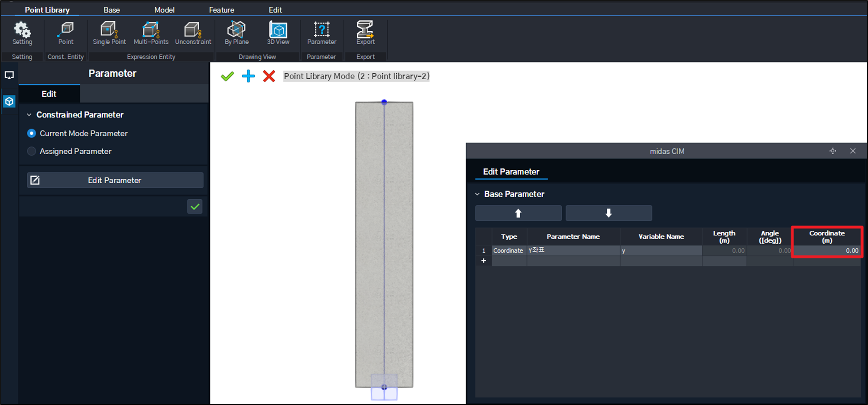Open the Parameter tool in the ribbon
The width and height of the screenshot is (868, 405).
click(x=321, y=32)
